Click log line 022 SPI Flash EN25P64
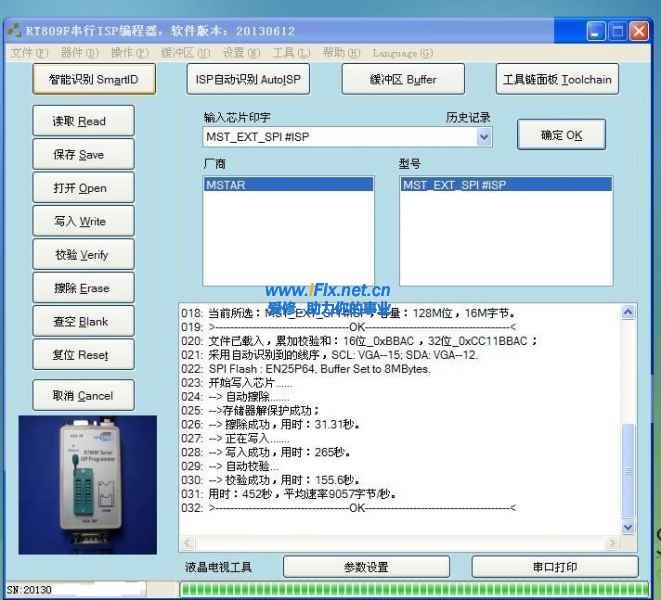661x600 pixels. coord(306,369)
